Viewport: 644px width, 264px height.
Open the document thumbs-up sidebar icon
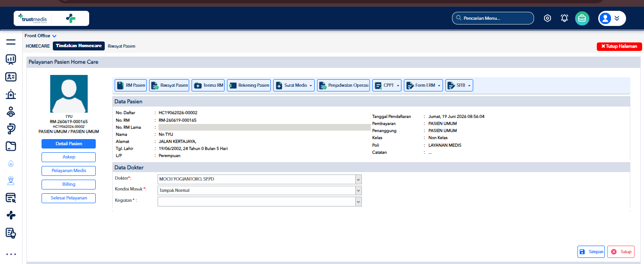tap(11, 232)
